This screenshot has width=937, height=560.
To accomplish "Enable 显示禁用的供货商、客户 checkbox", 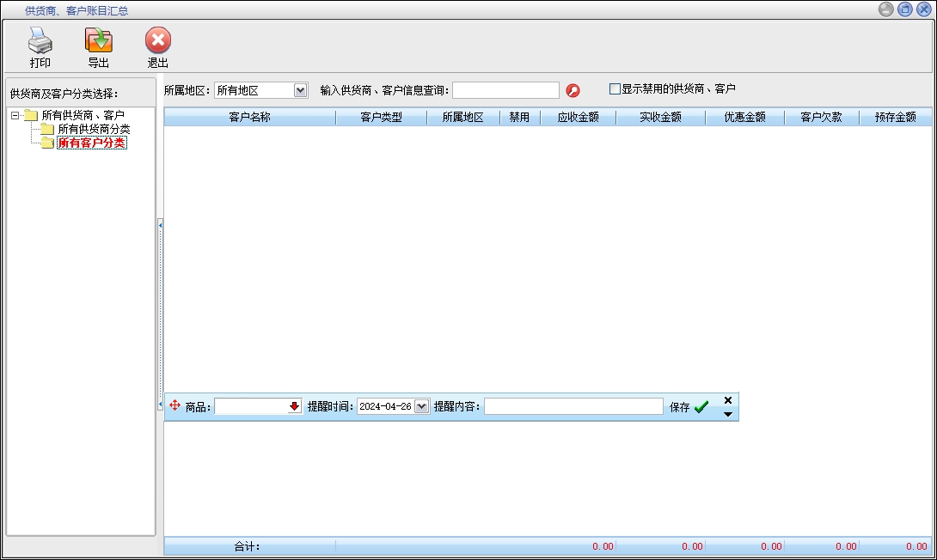I will [615, 88].
